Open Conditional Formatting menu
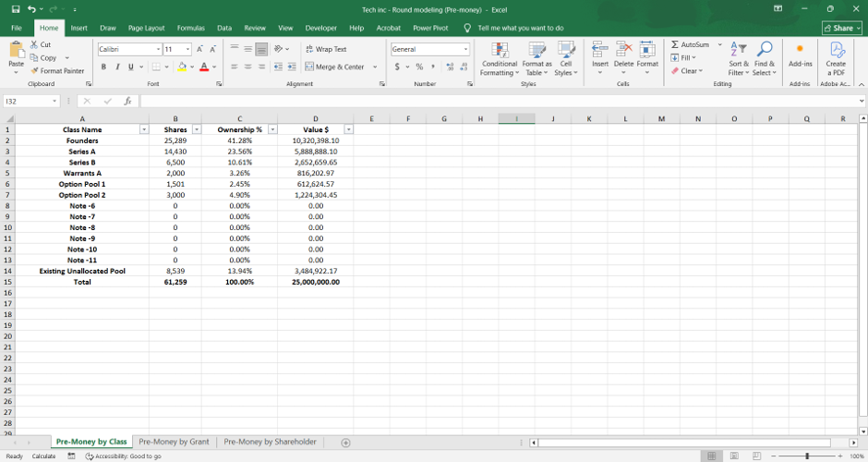 tap(500, 59)
